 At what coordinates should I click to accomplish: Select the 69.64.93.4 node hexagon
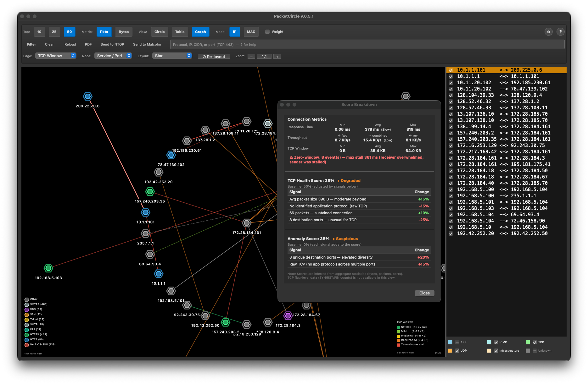150,254
